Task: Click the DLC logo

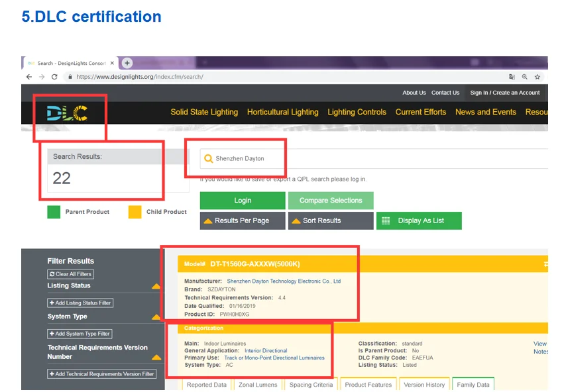Action: [67, 114]
